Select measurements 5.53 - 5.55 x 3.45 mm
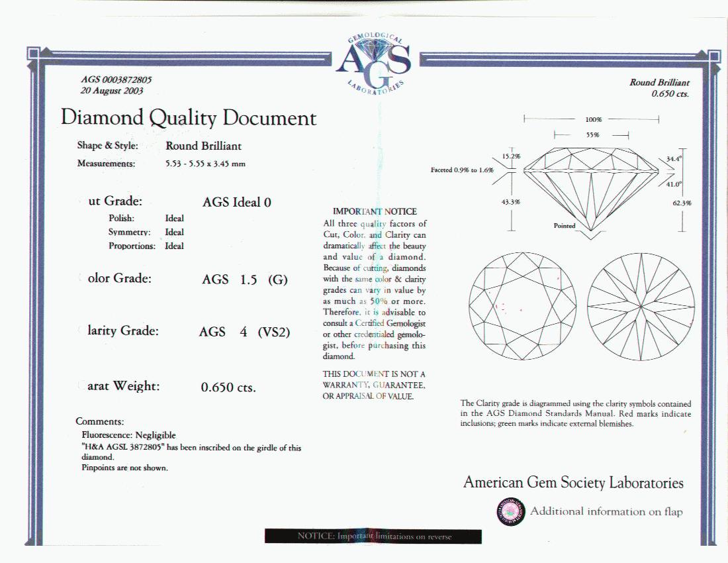 point(206,164)
